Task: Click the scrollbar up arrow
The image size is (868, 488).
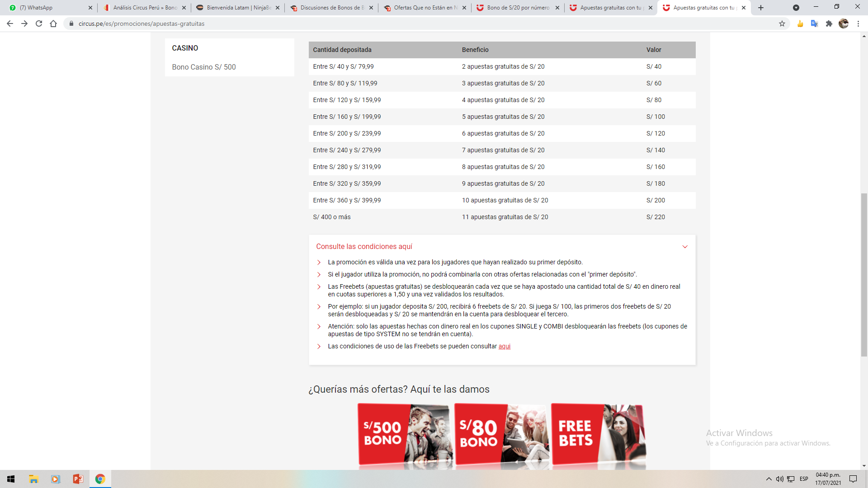Action: coord(864,36)
